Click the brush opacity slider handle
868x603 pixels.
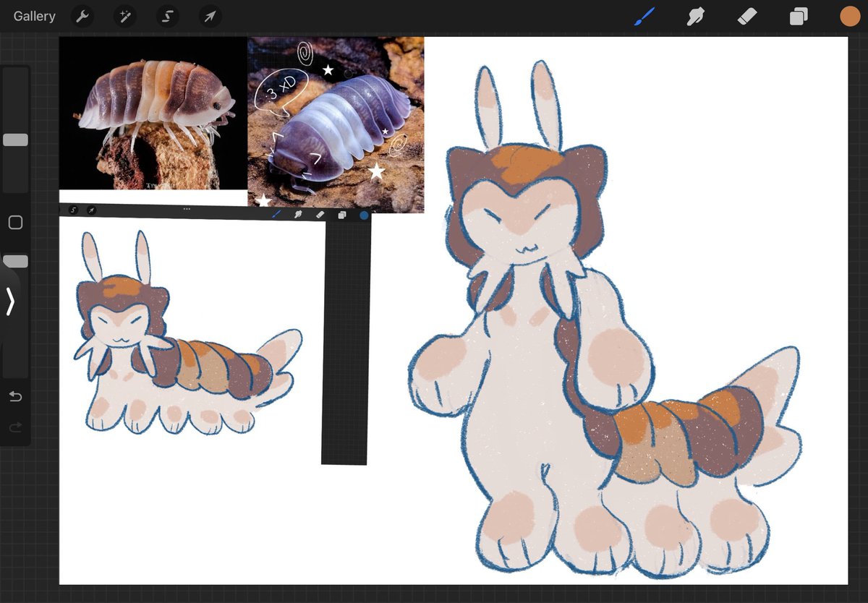click(x=15, y=261)
